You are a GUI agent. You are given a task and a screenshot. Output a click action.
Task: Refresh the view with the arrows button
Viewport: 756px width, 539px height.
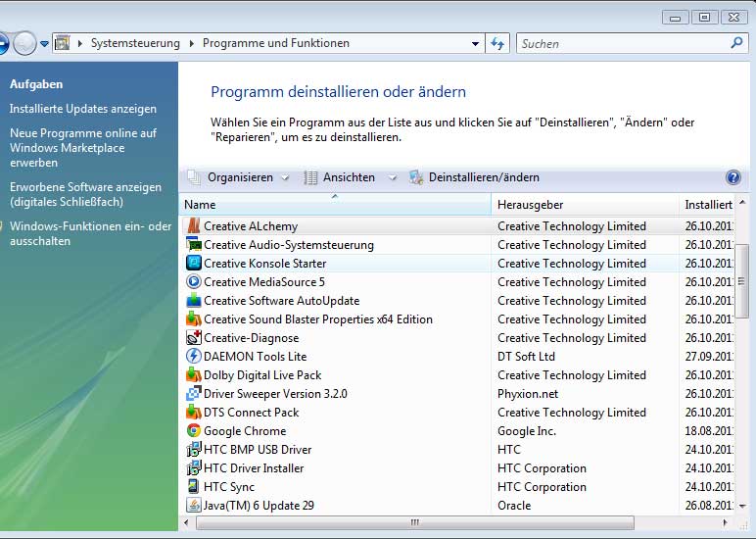pyautogui.click(x=497, y=43)
